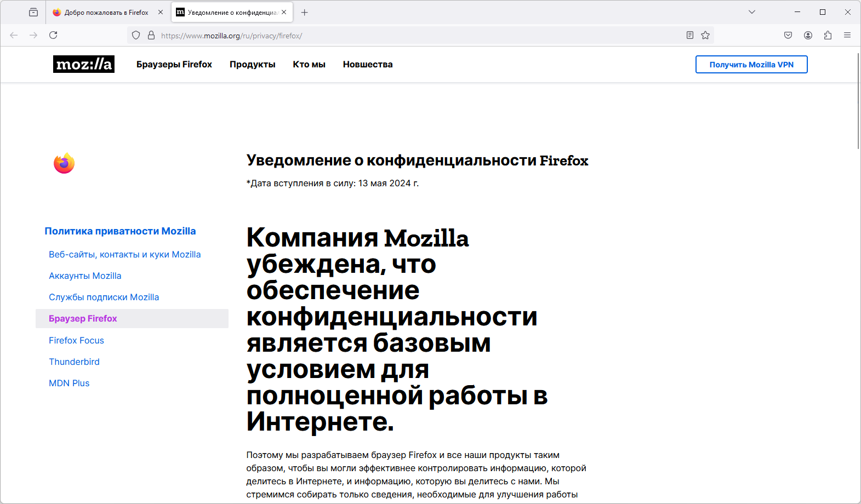Click 'Уведомление о конфиденциальности Firefox' heading

click(x=417, y=161)
